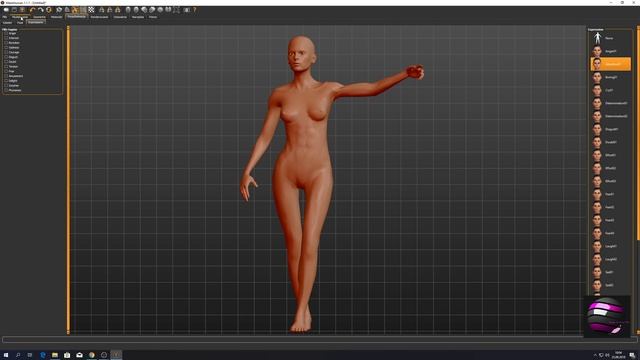Enable the Delight tag filter checkbox

pos(6,80)
